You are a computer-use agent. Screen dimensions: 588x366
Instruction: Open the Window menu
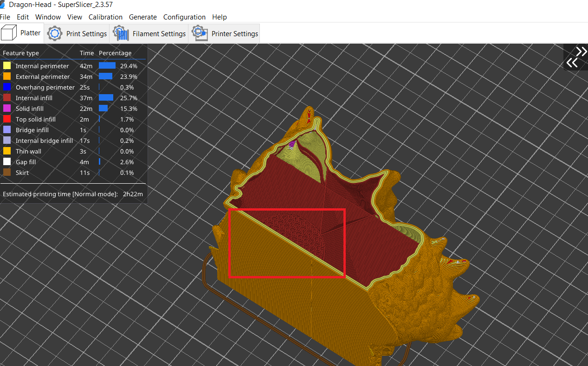coord(48,17)
